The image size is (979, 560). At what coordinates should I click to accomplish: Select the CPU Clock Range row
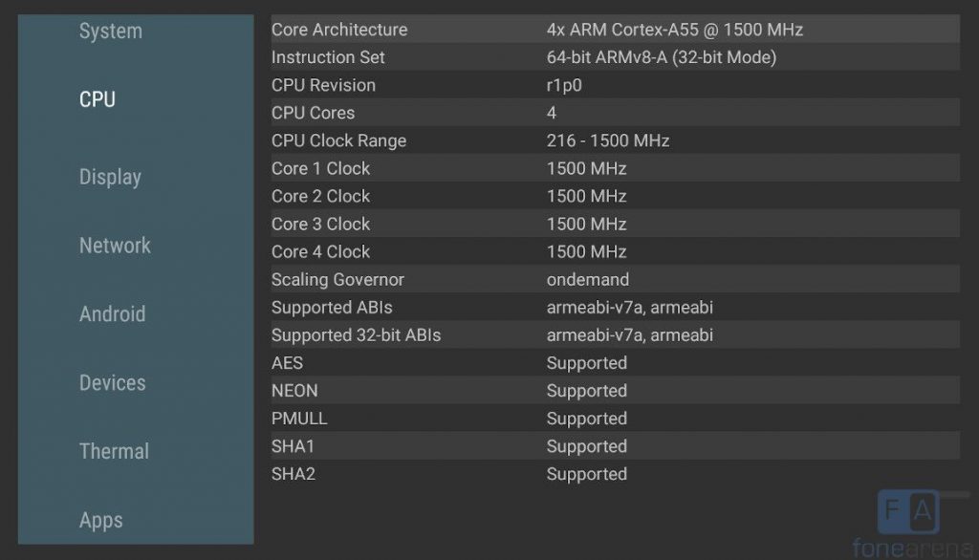coord(615,140)
